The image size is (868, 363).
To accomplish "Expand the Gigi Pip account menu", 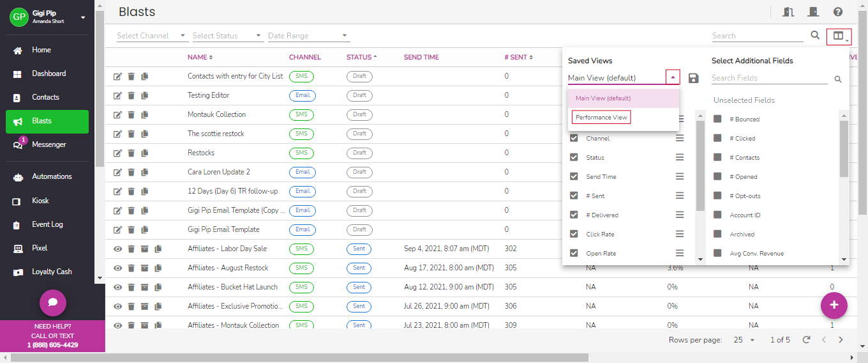I will (83, 17).
